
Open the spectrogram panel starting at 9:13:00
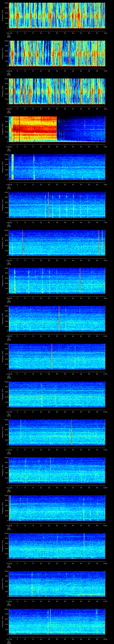57,470
